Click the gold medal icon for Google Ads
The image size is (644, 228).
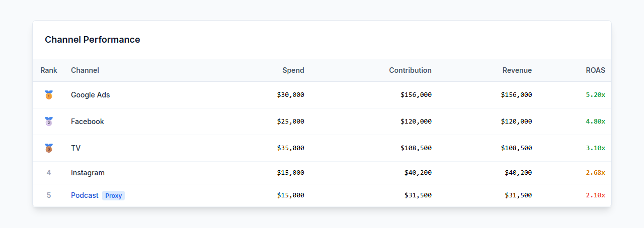pyautogui.click(x=49, y=95)
